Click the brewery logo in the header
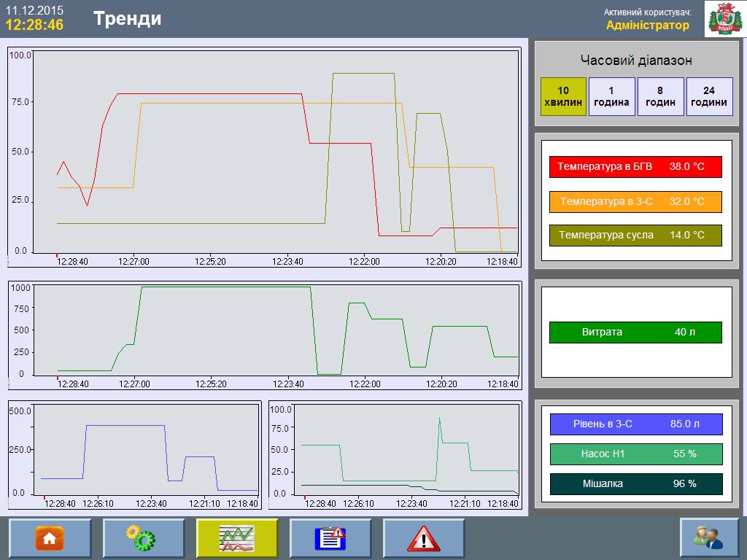 (724, 19)
